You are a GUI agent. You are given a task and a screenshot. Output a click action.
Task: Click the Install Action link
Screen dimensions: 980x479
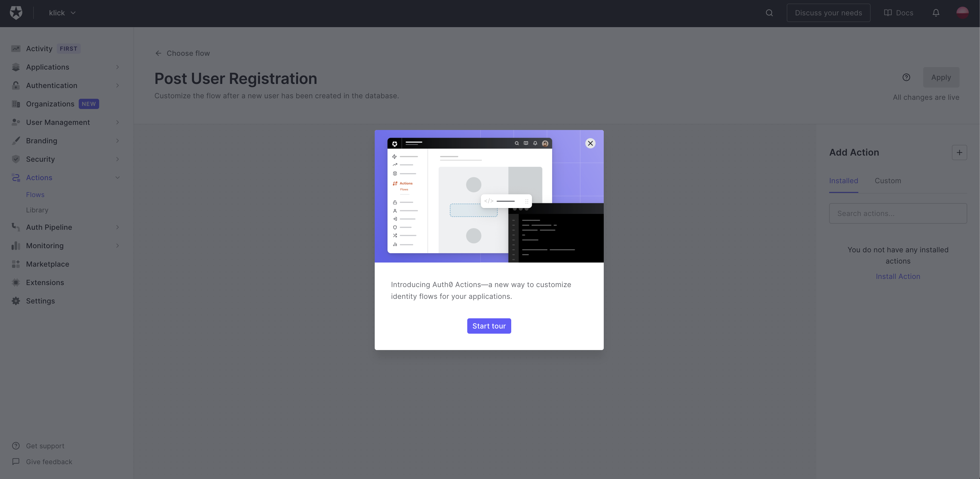coord(898,277)
